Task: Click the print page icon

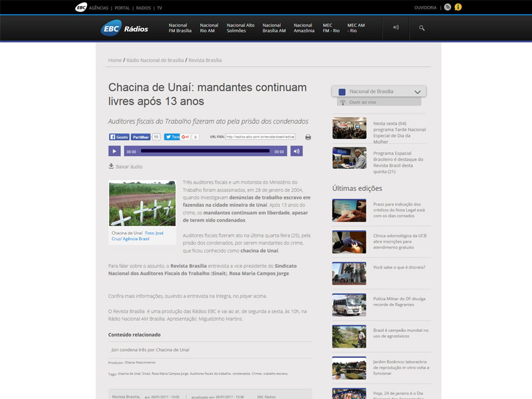Action: [x=308, y=137]
